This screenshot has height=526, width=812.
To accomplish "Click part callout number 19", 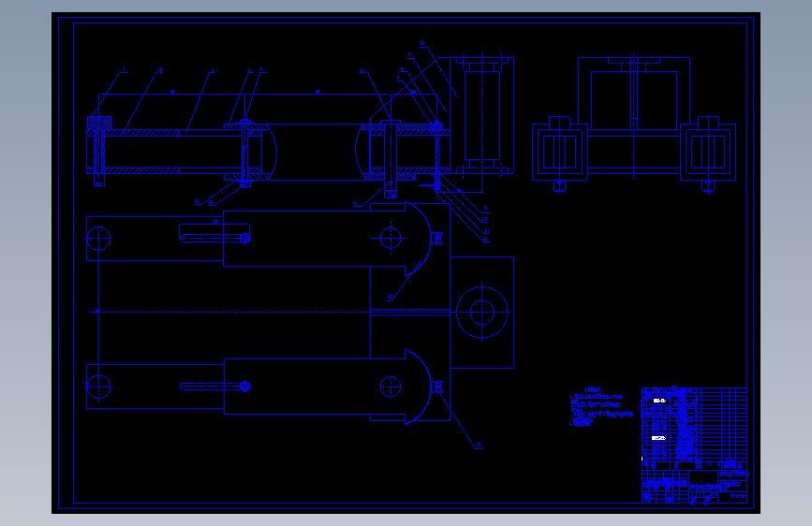I will [479, 446].
